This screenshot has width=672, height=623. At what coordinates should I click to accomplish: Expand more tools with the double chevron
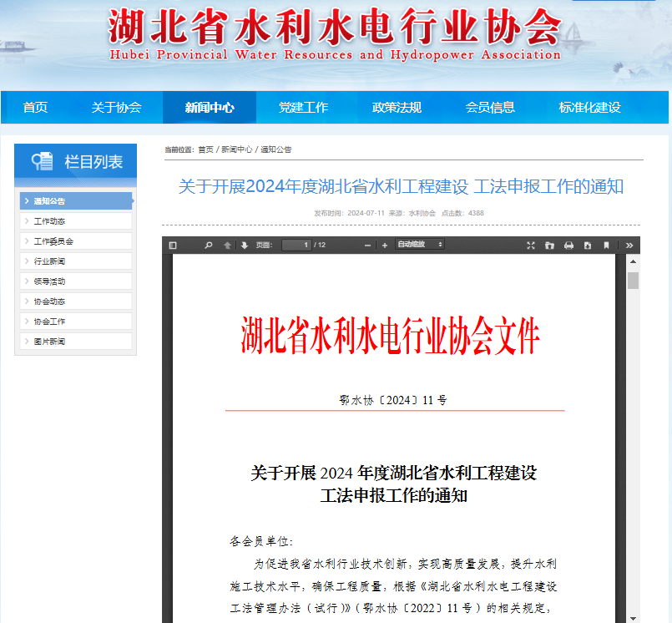point(629,245)
